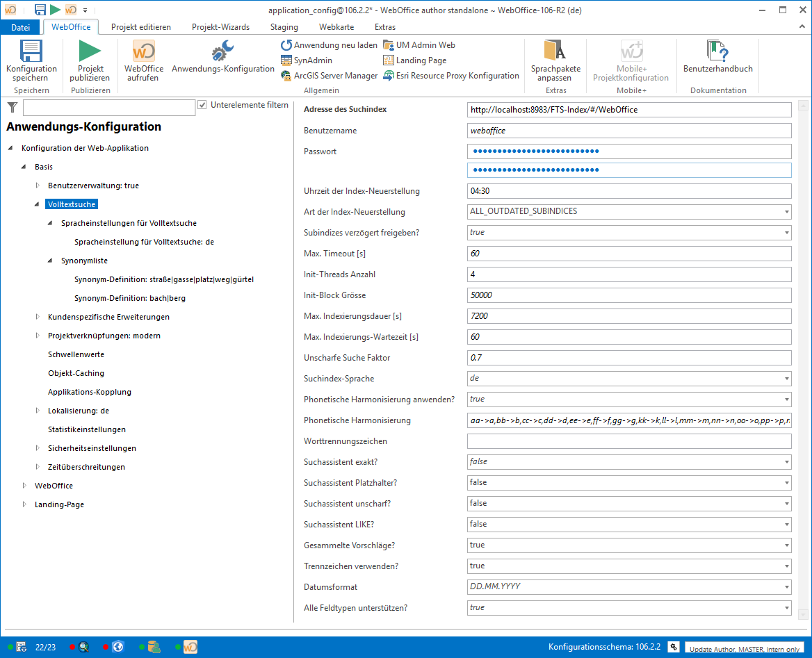This screenshot has width=812, height=658.
Task: Open the Datumsformat dropdown
Action: (786, 587)
